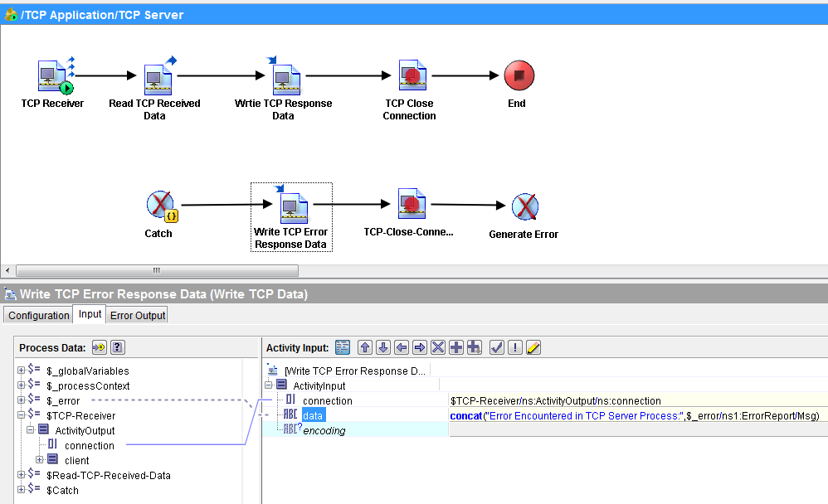Select the [Write TCP Error Response D... root row

tap(354, 371)
